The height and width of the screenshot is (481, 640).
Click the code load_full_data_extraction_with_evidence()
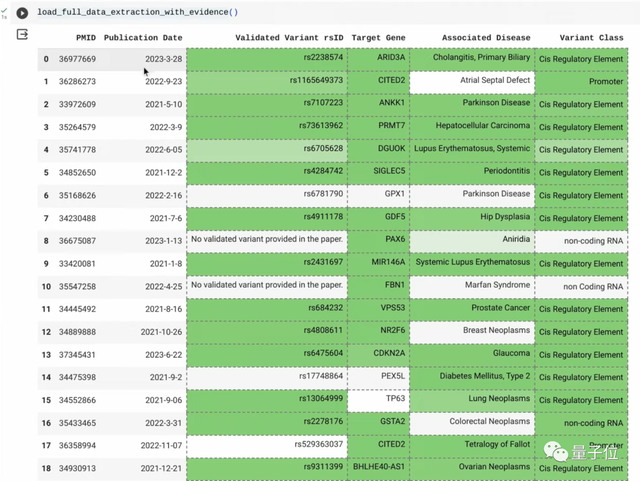point(138,12)
